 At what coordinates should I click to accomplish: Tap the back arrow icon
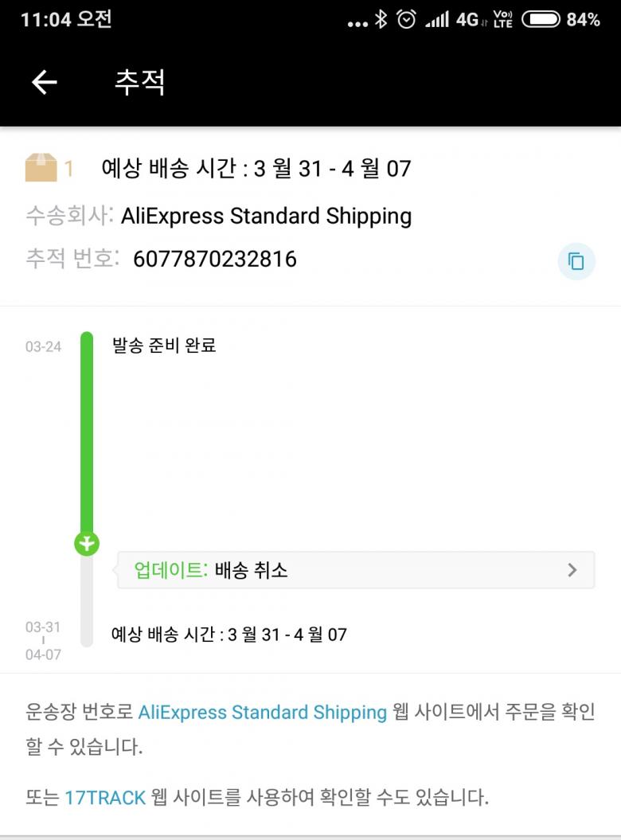click(45, 82)
